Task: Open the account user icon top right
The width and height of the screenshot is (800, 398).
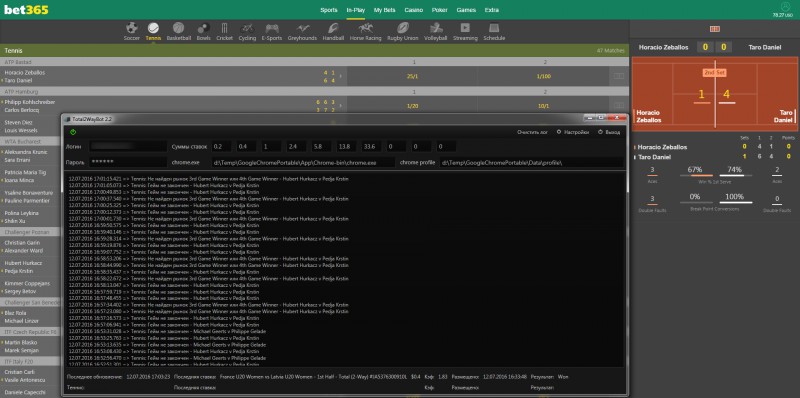Action: (x=785, y=6)
